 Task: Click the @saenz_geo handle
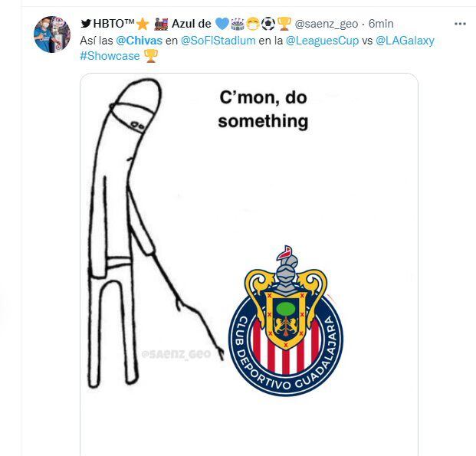(327, 24)
